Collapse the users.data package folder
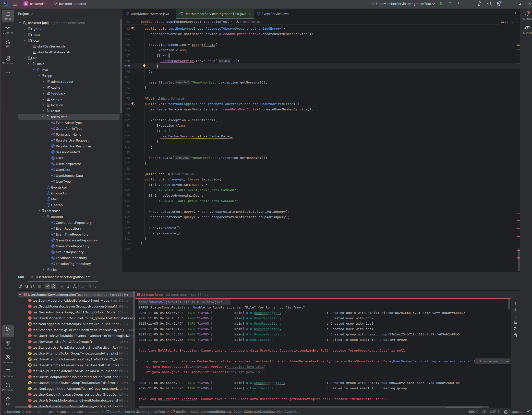Image resolution: width=532 pixels, height=415 pixels. [43, 117]
